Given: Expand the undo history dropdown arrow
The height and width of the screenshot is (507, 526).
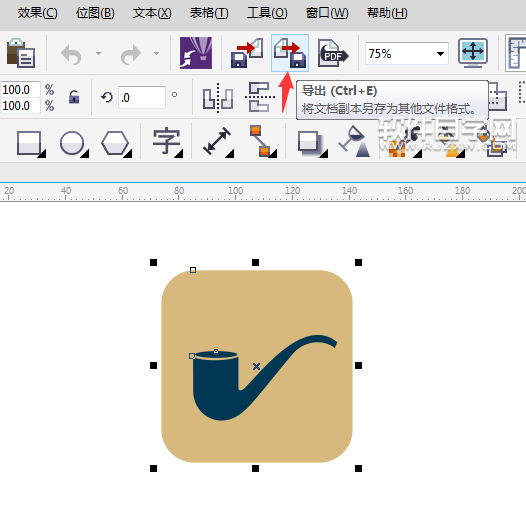Looking at the screenshot, I should [98, 53].
